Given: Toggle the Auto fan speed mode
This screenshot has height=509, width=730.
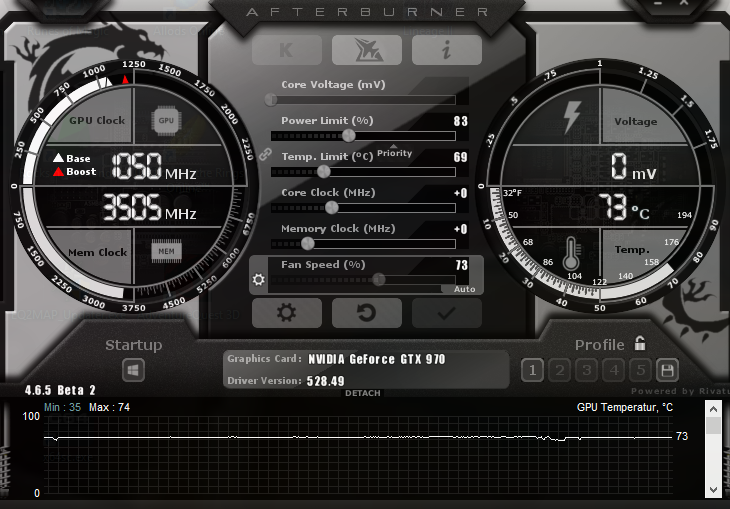Looking at the screenshot, I should (x=464, y=289).
